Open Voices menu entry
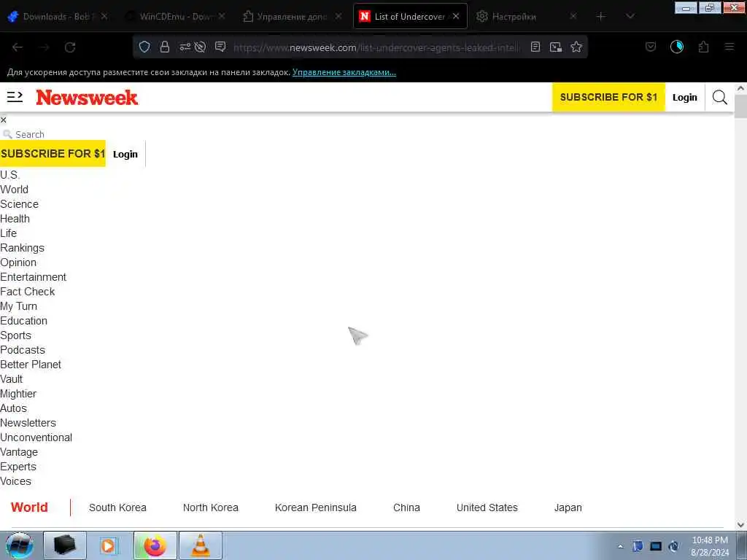Image resolution: width=747 pixels, height=560 pixels. (16, 481)
